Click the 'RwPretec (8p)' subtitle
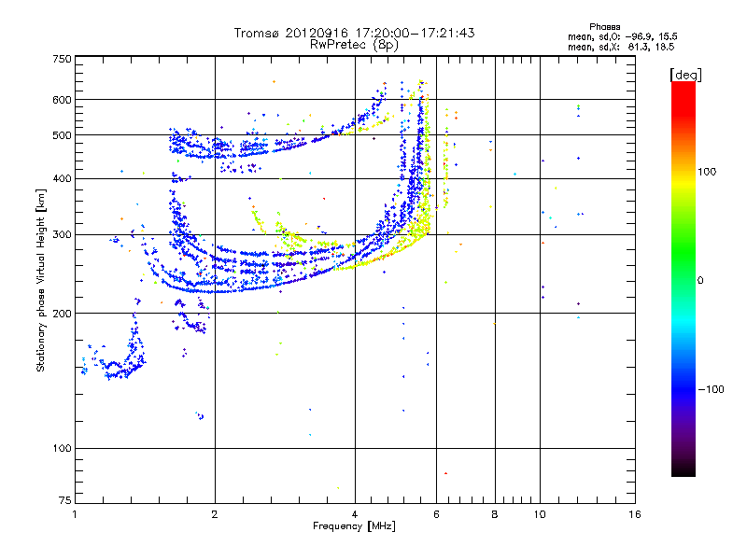The image size is (747, 560). 354,45
